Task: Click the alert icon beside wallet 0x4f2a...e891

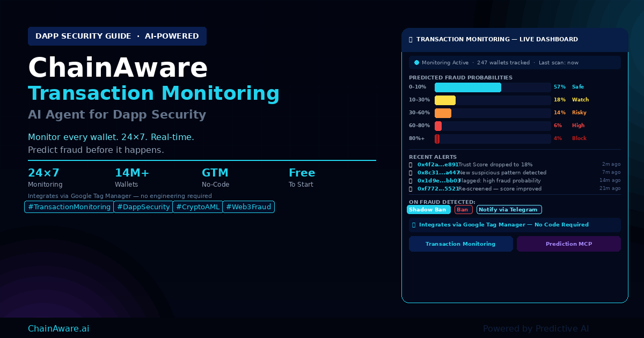Action: pos(411,165)
